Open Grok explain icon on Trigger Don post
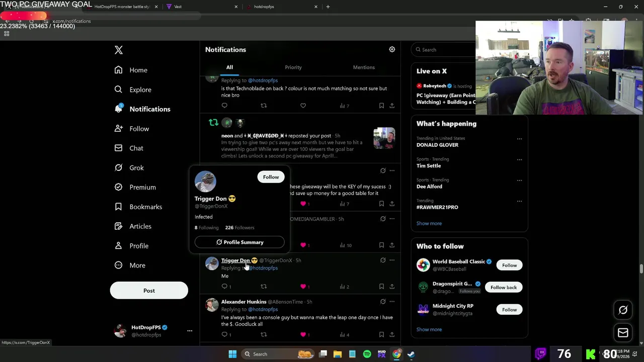This screenshot has height=362, width=644. click(383, 260)
